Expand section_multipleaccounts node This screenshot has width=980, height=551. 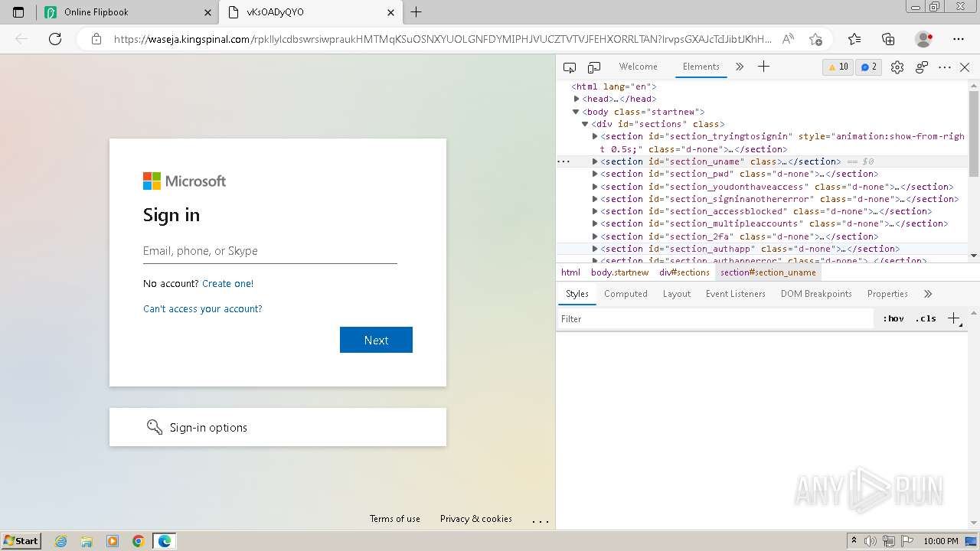pos(595,223)
